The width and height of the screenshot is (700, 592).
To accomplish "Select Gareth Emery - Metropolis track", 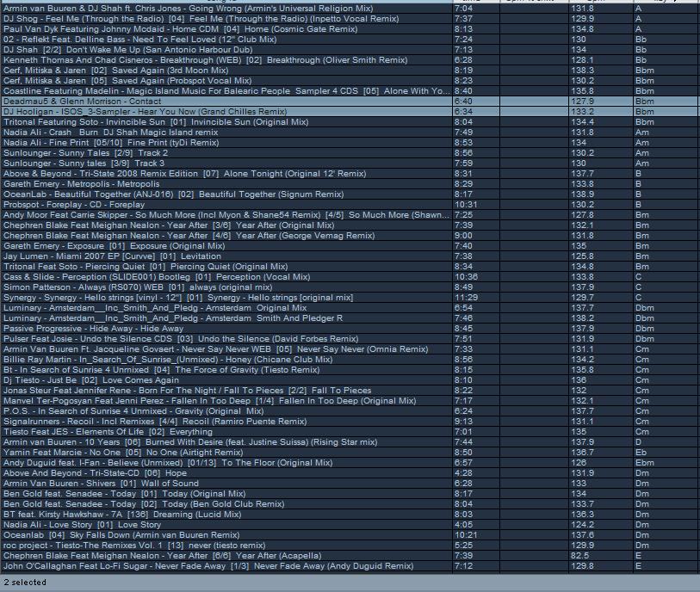I will 350,184.
